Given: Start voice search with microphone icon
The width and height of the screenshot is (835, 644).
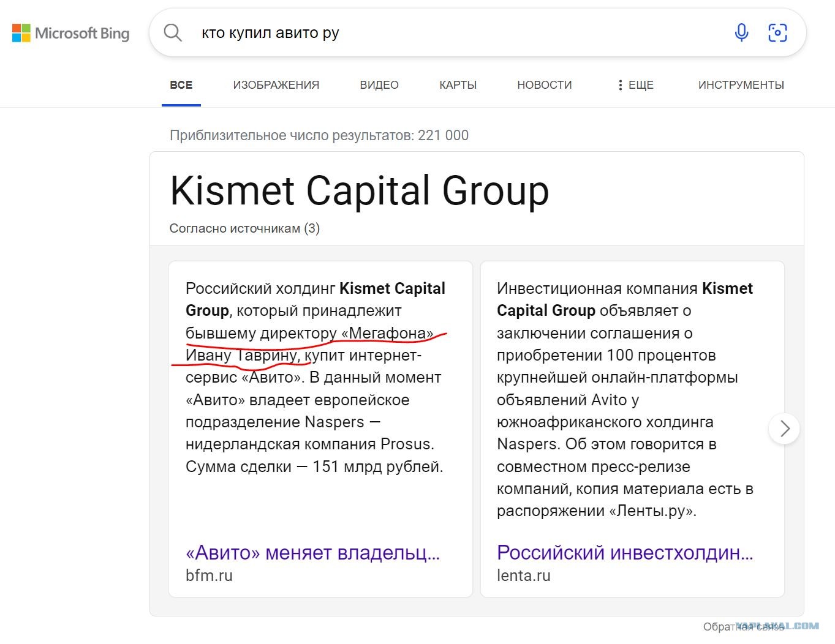Looking at the screenshot, I should point(741,32).
